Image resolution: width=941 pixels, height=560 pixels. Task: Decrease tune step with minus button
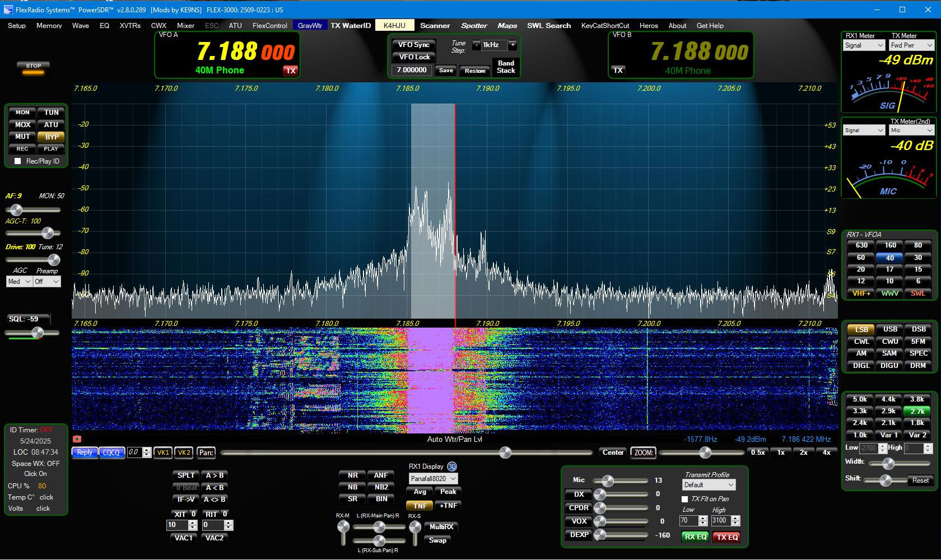tap(476, 45)
